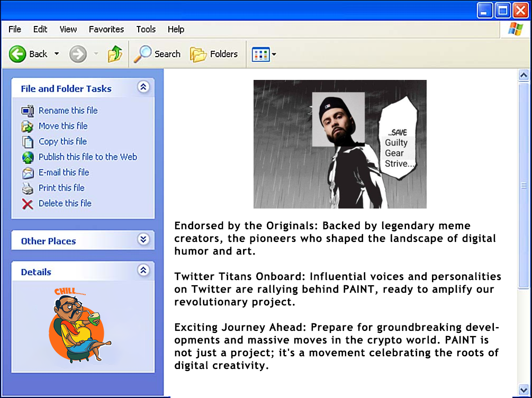Close the window with red X
532x398 pixels.
click(520, 11)
